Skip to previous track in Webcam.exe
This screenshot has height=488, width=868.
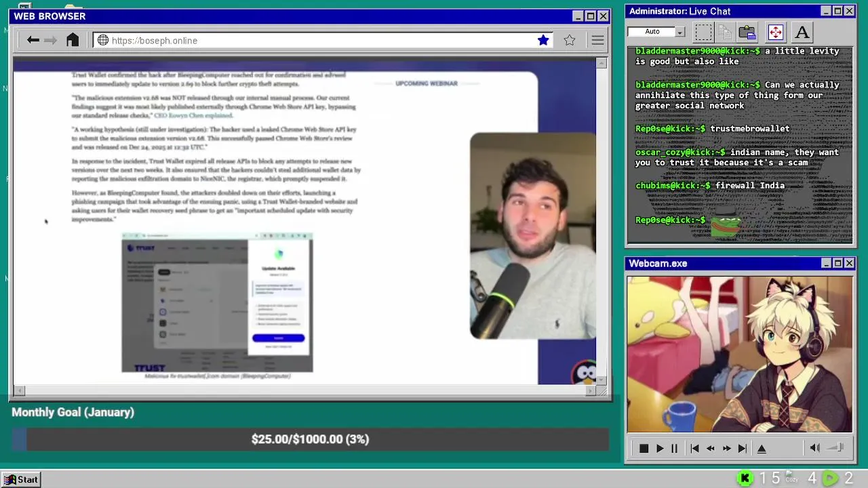(x=694, y=449)
